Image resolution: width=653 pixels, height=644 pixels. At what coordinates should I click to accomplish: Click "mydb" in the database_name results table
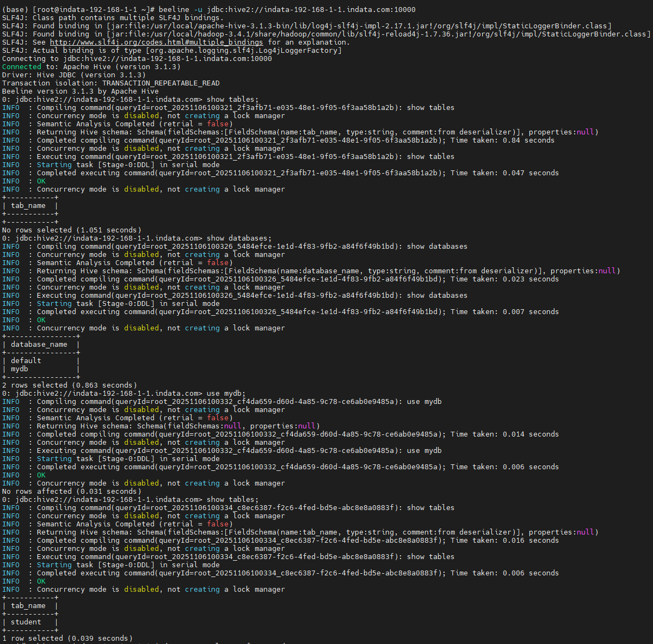20,369
